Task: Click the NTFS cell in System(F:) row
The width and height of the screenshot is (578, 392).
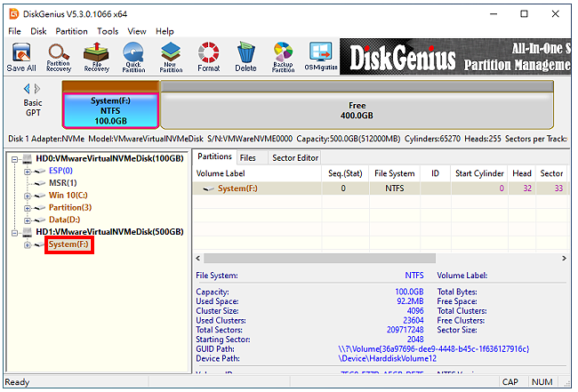Action: point(395,188)
